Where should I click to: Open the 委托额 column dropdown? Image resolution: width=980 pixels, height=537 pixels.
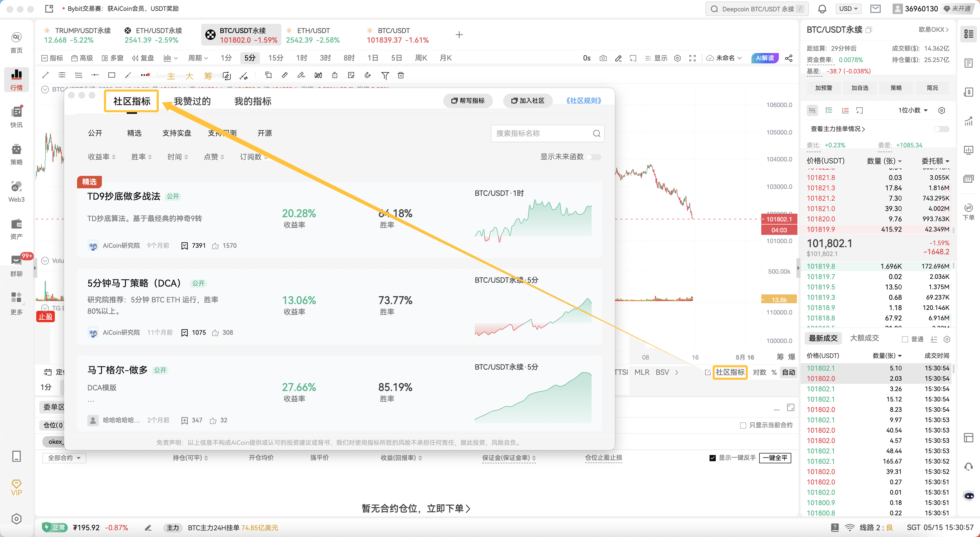[935, 161]
